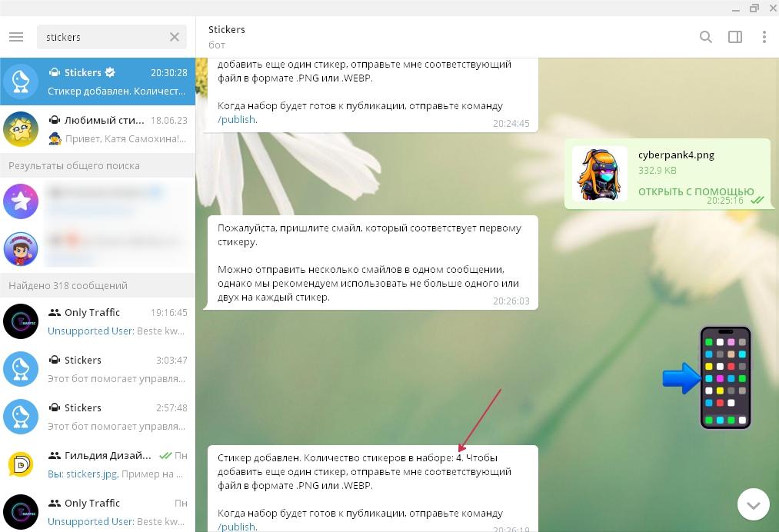Screen dimensions: 779x532
Task: Select the active Stickers bot chat
Action: [98, 81]
